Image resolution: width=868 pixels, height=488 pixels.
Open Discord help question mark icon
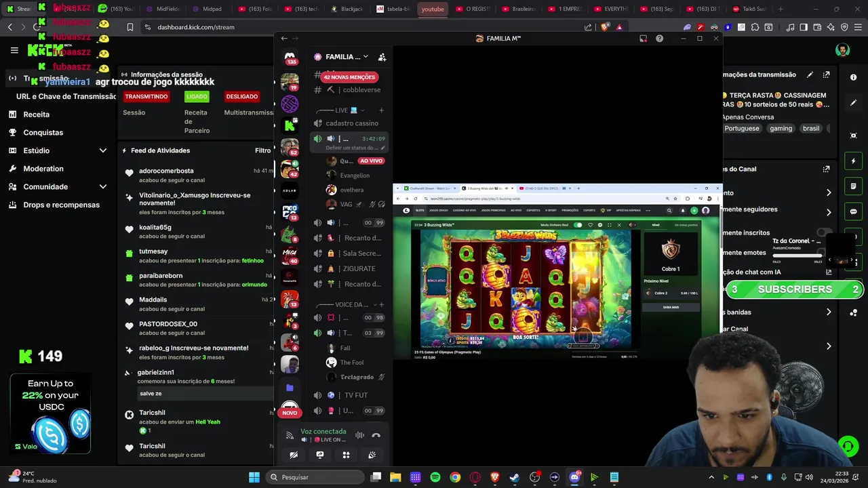[x=659, y=39]
